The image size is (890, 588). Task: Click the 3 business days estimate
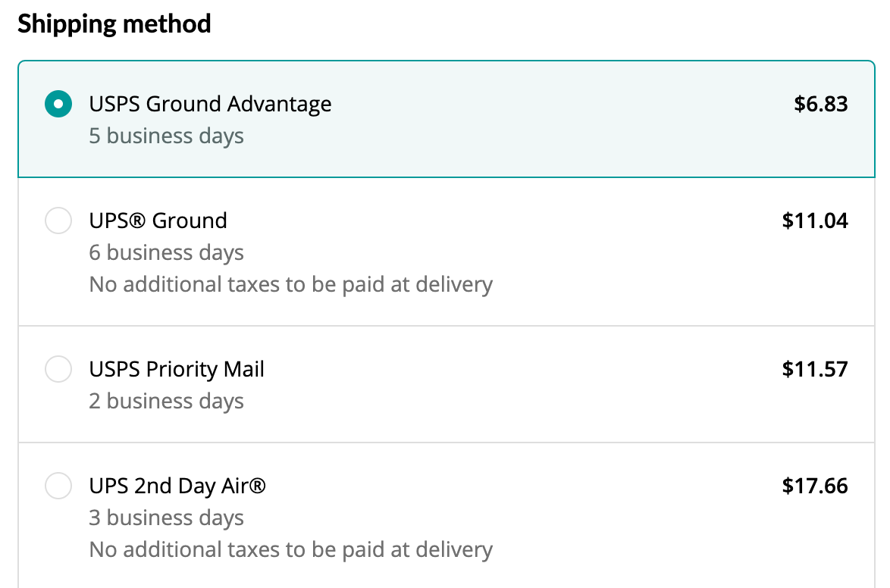(x=166, y=518)
